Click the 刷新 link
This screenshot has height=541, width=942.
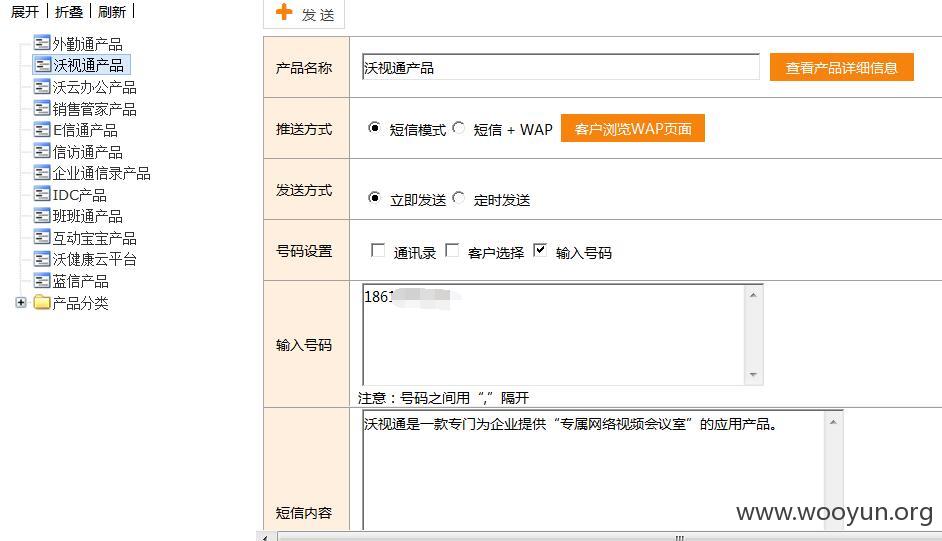(x=112, y=11)
